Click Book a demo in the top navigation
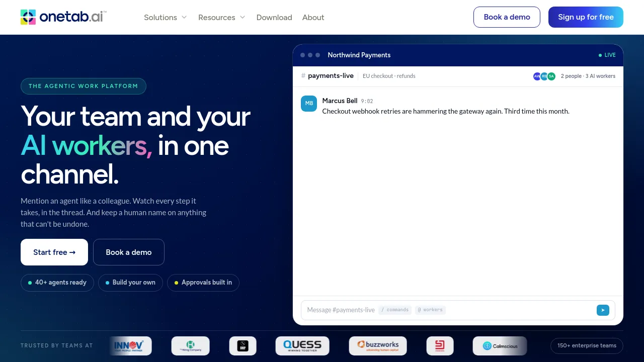Screen dimensions: 644x362 (x=507, y=17)
